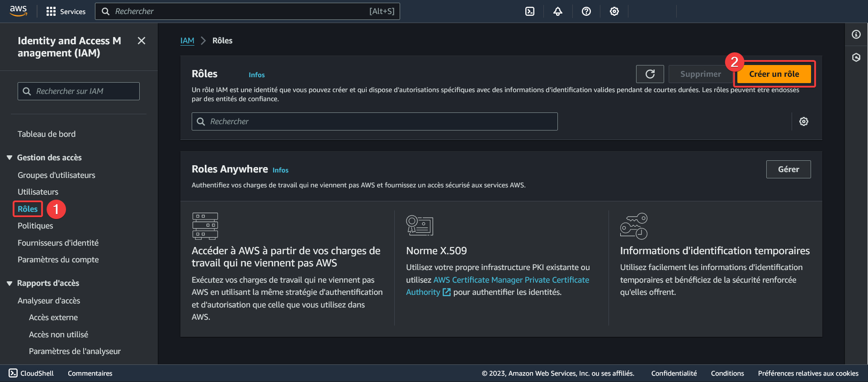Image resolution: width=868 pixels, height=382 pixels.
Task: Collapse the Gestion des accès section
Action: pos(9,158)
